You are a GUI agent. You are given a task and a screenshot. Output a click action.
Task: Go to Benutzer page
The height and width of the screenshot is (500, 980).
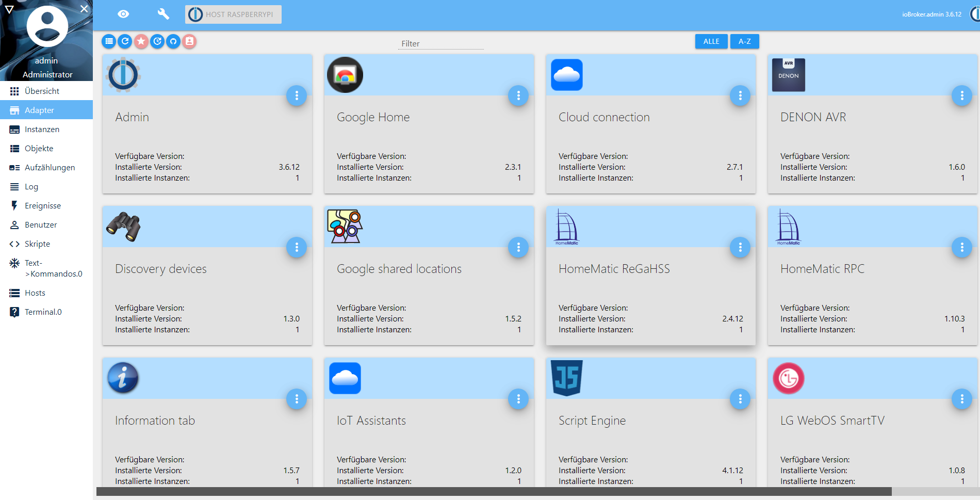[46, 224]
